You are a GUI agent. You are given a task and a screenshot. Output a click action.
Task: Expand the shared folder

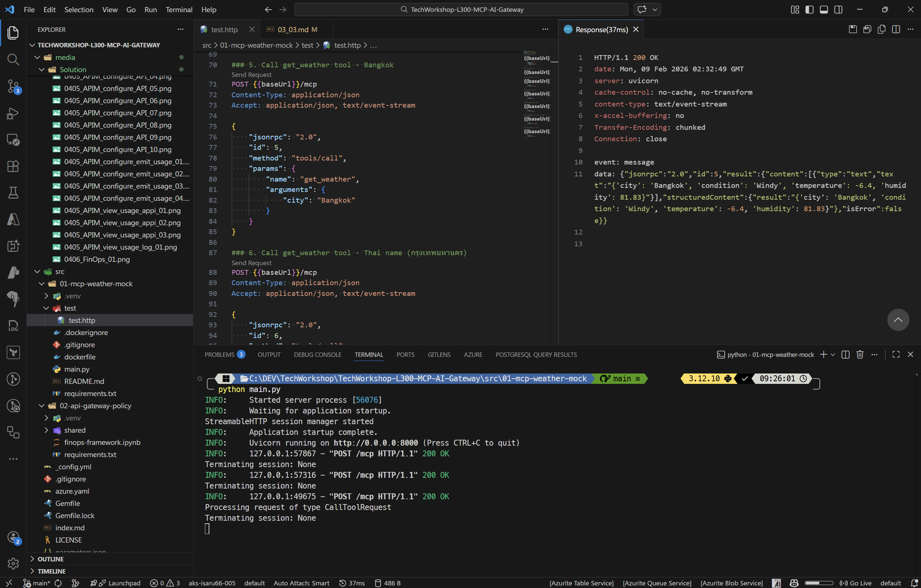(x=46, y=430)
